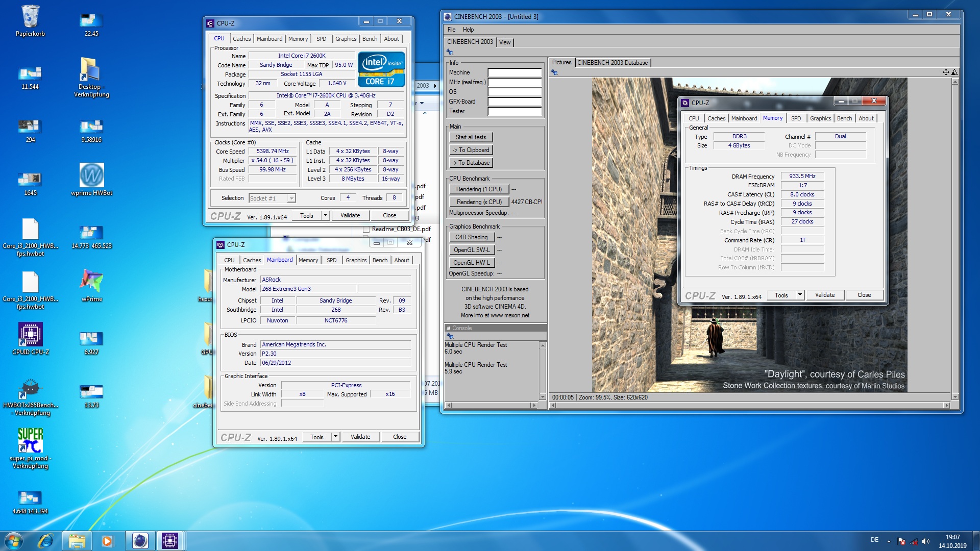980x551 pixels.
Task: Switch to the CINEBENCH taskbar button
Action: 140,541
